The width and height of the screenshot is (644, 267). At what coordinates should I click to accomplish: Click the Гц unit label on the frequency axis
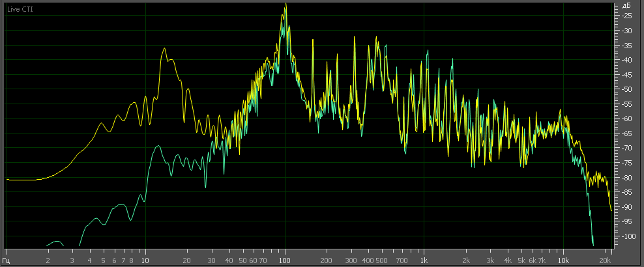click(x=7, y=259)
